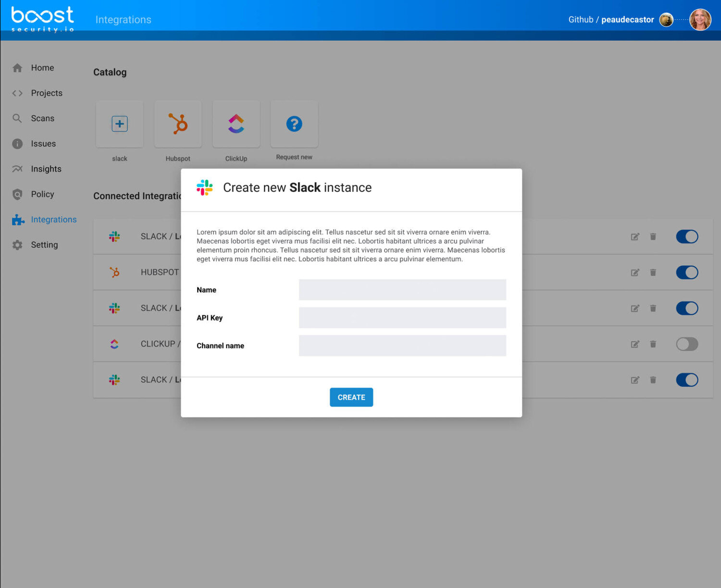Click the edit icon on ClickUp row
Screen dimensions: 721x588
coord(635,344)
